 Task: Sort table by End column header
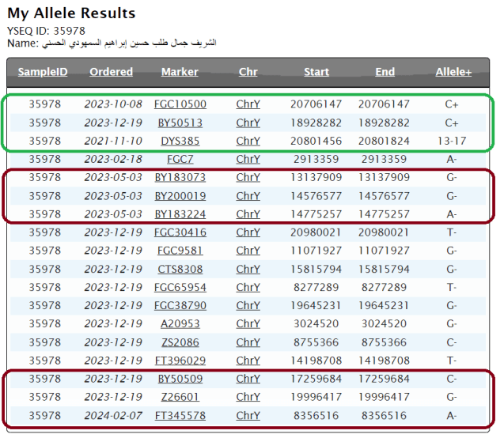(385, 72)
